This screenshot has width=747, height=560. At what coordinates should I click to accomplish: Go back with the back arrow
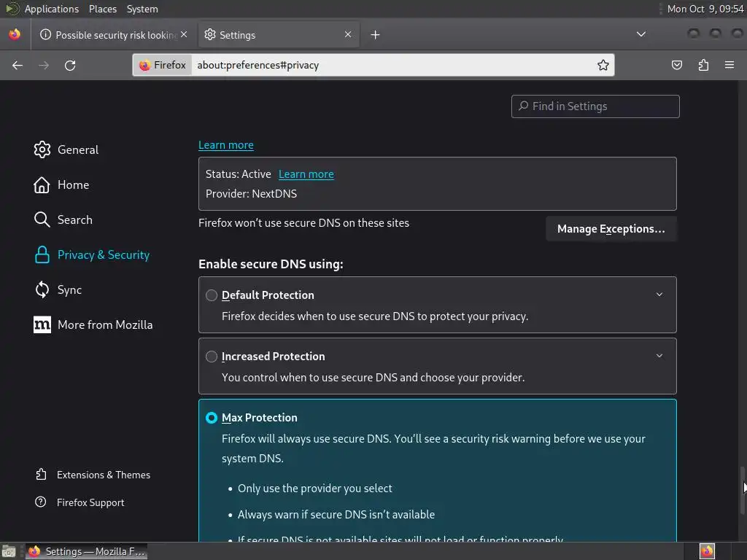point(18,65)
